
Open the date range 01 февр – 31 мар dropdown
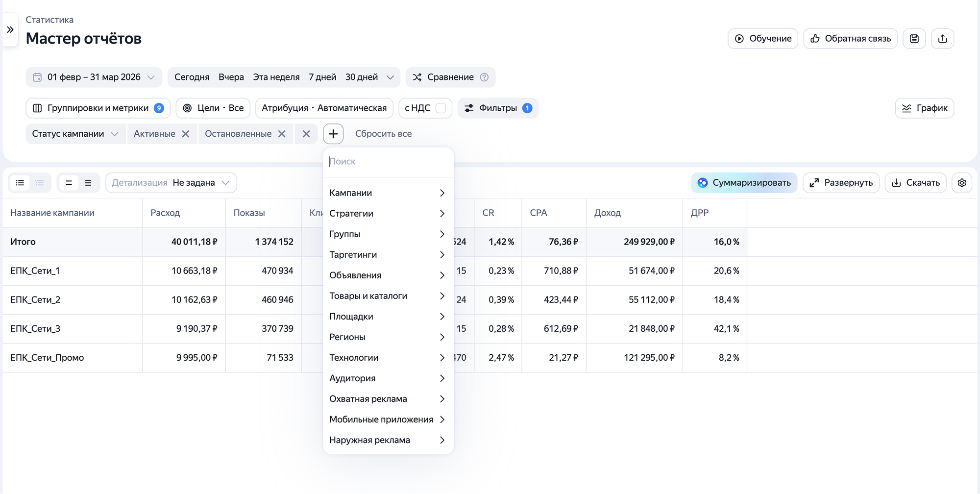click(94, 77)
